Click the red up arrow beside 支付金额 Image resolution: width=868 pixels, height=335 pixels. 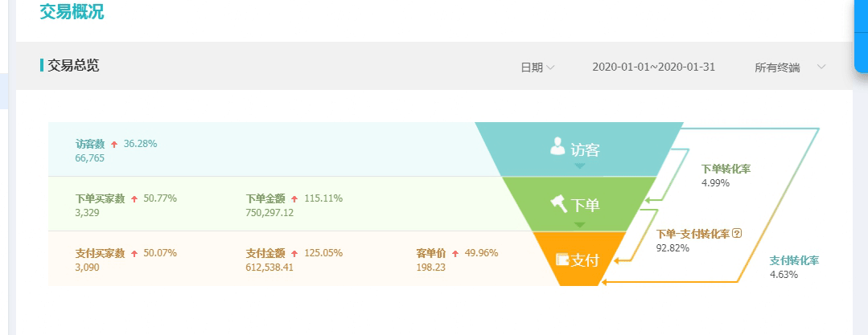pos(294,254)
